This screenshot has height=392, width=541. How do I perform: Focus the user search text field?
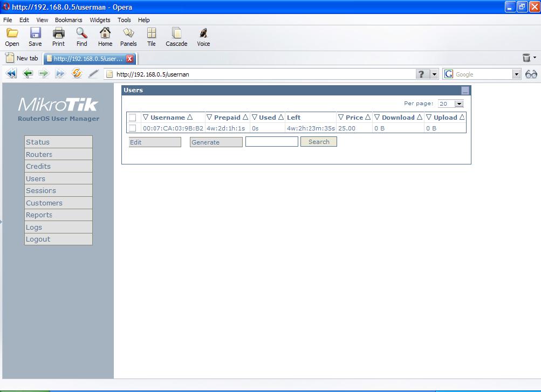(x=272, y=142)
